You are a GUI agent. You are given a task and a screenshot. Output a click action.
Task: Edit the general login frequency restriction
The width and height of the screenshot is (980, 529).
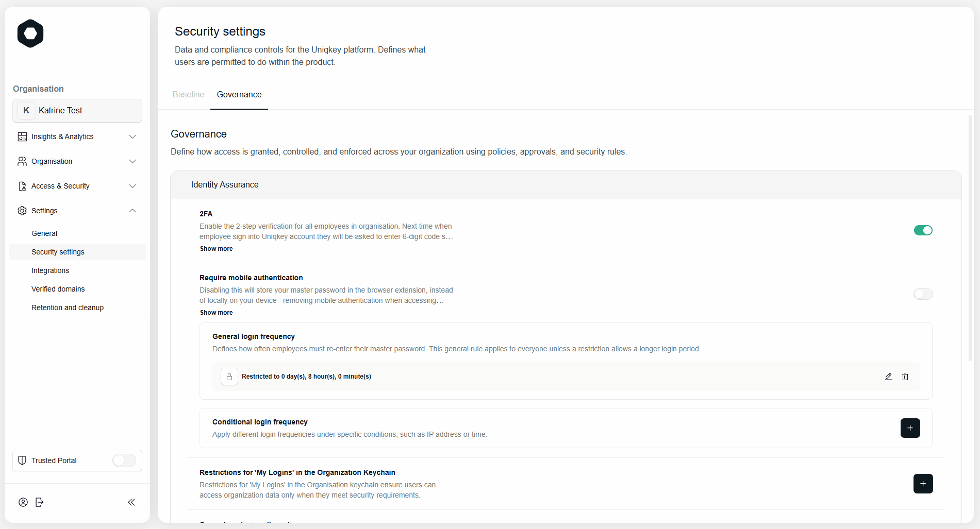tap(889, 377)
